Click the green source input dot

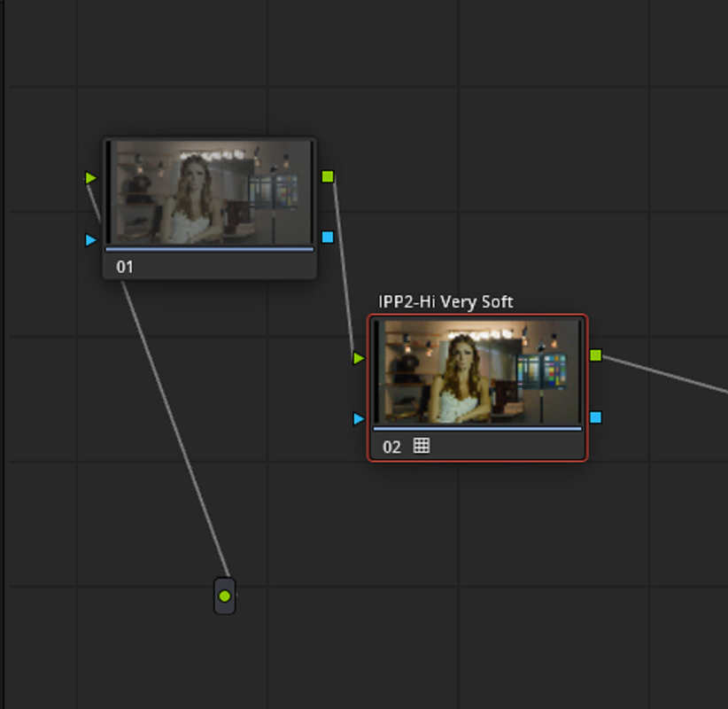(x=225, y=596)
